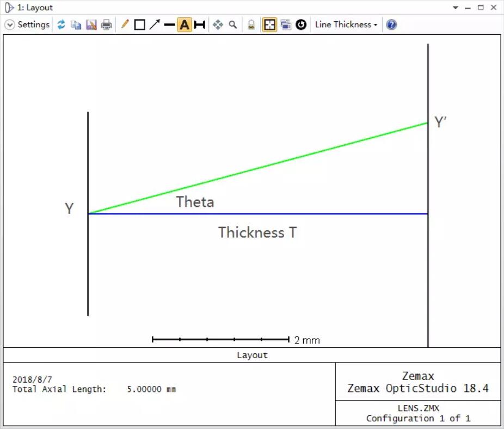504x429 pixels.
Task: Expand the Settings chevron
Action: click(10, 24)
